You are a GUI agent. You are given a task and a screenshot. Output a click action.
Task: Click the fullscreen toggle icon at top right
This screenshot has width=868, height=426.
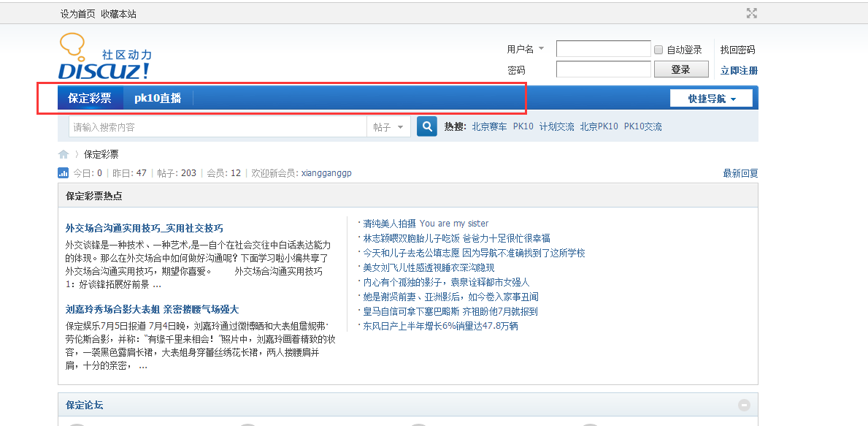pos(751,12)
